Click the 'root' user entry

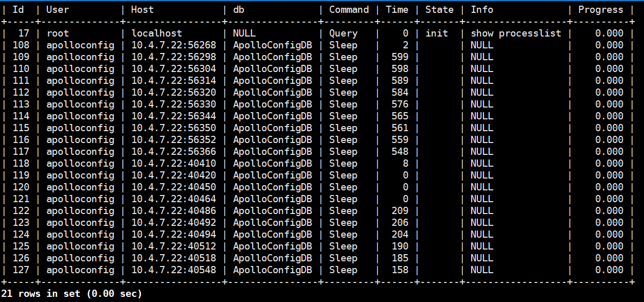(x=57, y=33)
